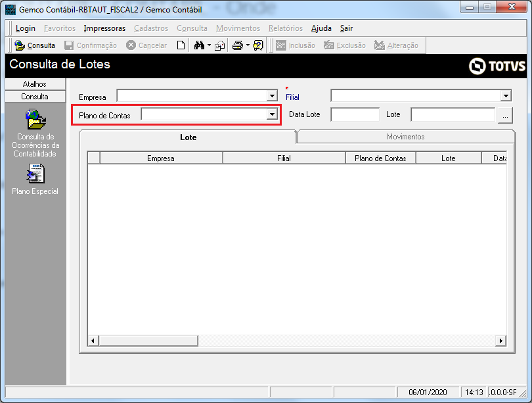Click the new blank document icon

click(x=181, y=45)
